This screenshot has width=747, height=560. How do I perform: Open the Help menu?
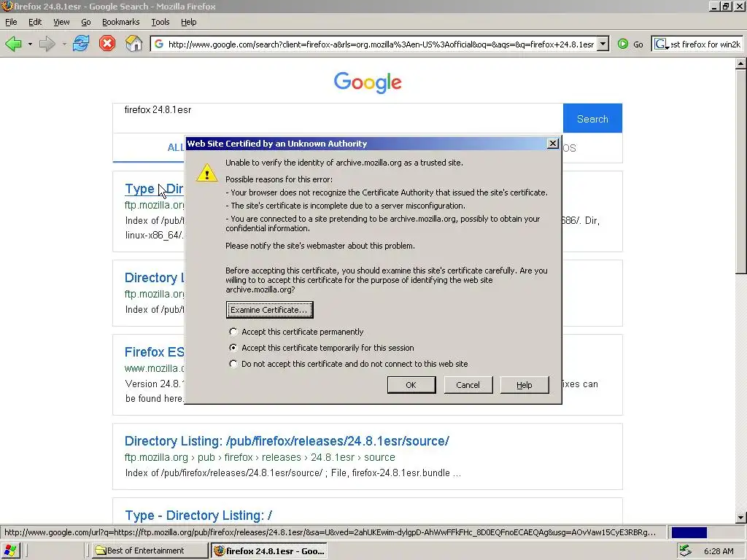[x=188, y=22]
